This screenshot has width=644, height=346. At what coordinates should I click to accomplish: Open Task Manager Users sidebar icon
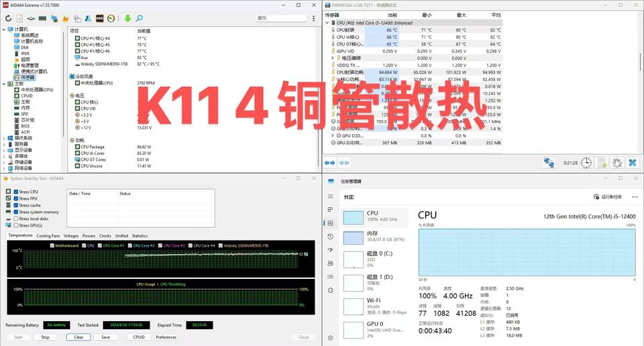(x=331, y=264)
